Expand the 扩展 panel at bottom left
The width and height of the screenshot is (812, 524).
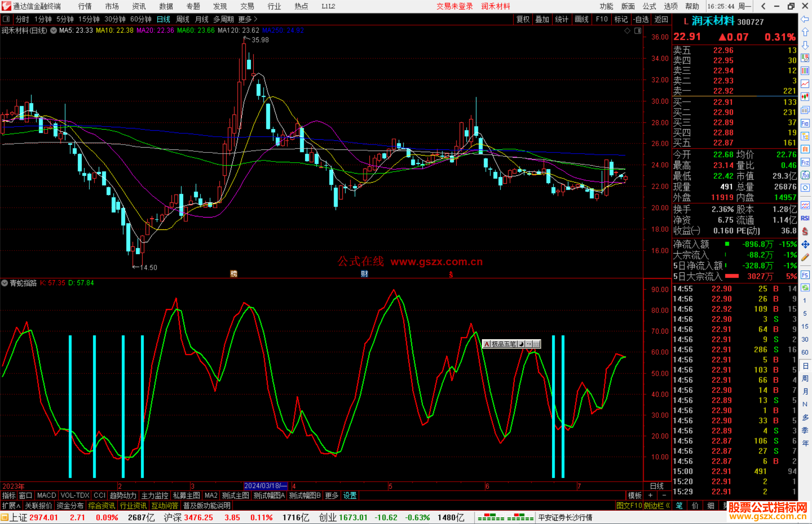point(11,506)
